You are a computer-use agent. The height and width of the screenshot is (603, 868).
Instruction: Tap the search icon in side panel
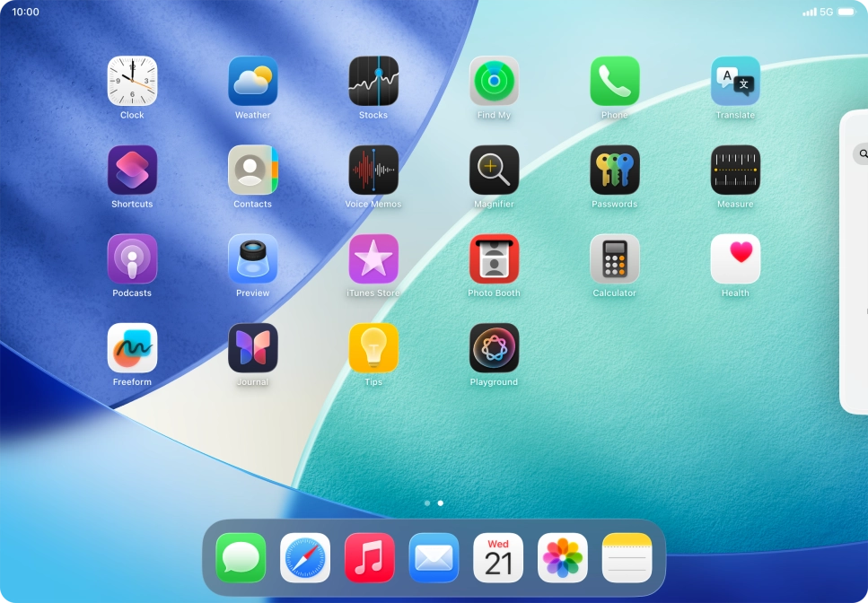click(863, 153)
